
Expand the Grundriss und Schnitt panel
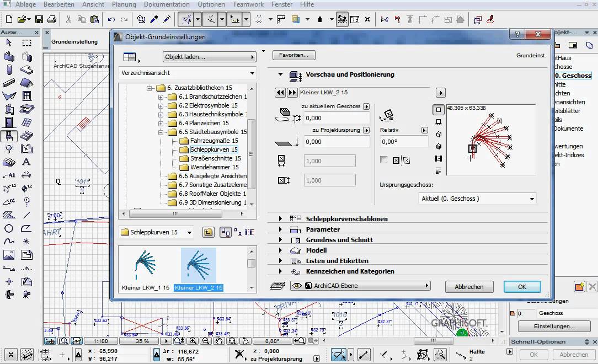tap(280, 240)
